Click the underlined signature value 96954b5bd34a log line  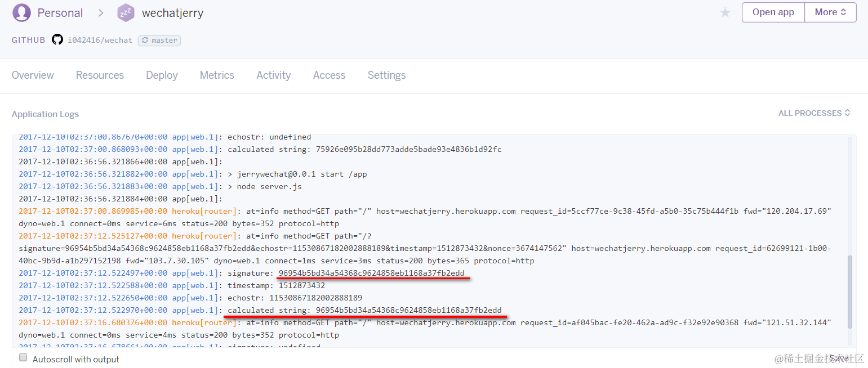click(x=242, y=273)
